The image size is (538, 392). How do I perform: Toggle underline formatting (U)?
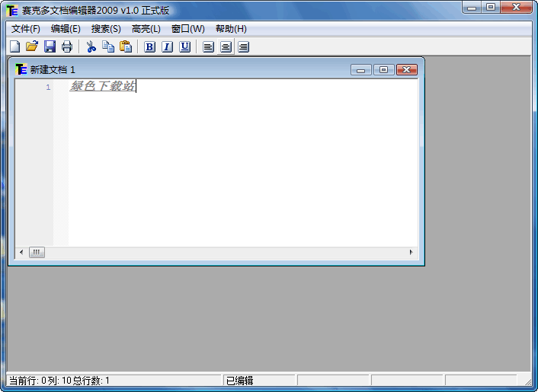tap(184, 46)
